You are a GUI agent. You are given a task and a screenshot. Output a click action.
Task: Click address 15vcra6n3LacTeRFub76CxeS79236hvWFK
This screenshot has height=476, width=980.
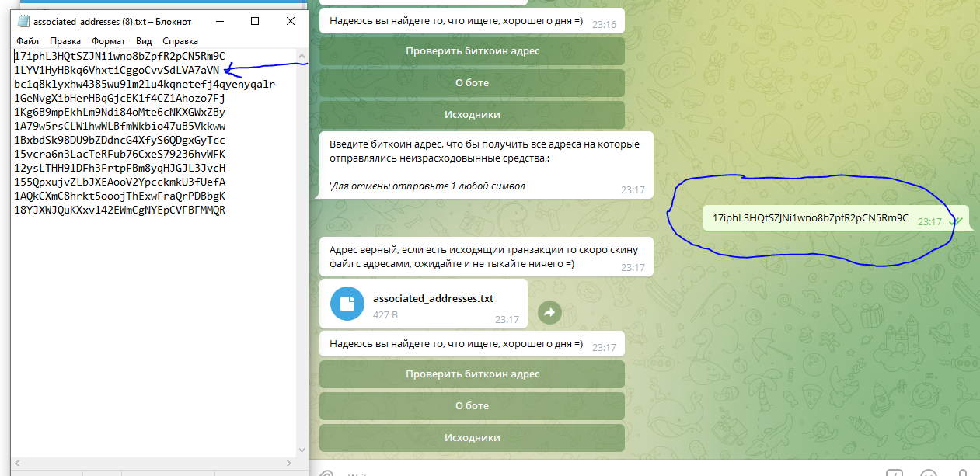[x=120, y=154]
